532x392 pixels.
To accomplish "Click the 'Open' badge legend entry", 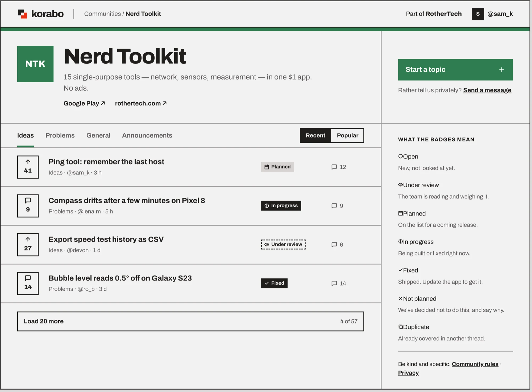I will point(408,157).
